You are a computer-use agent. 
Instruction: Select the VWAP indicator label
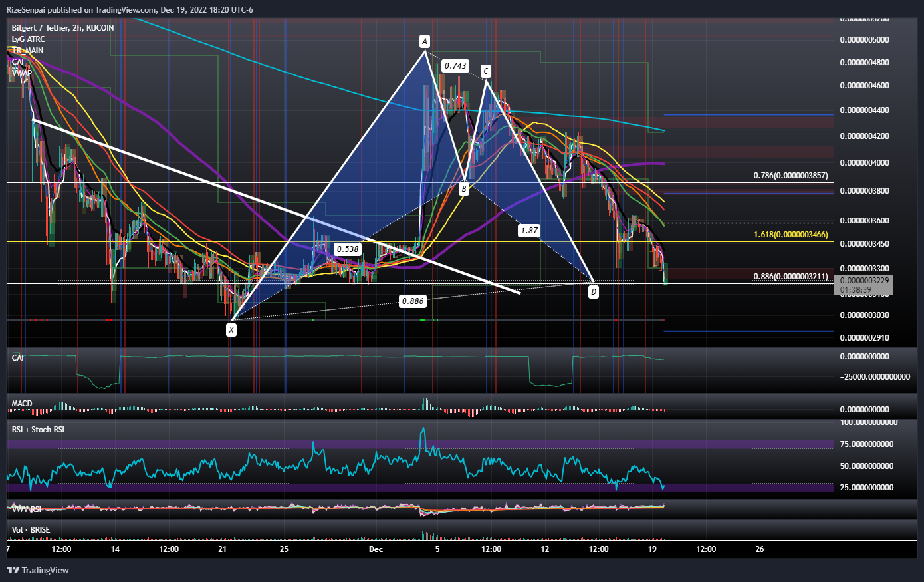(x=21, y=73)
